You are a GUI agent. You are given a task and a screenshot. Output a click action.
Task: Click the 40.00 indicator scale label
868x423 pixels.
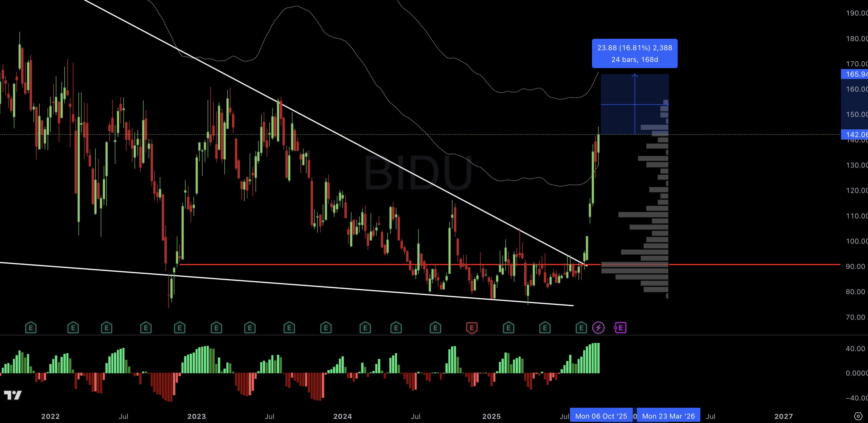point(856,348)
